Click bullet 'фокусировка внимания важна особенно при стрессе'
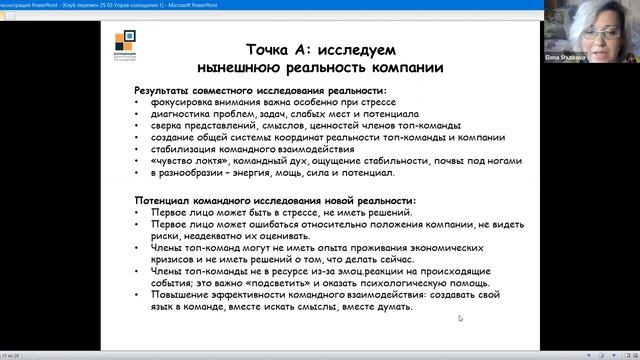The height and width of the screenshot is (360, 640). point(273,102)
